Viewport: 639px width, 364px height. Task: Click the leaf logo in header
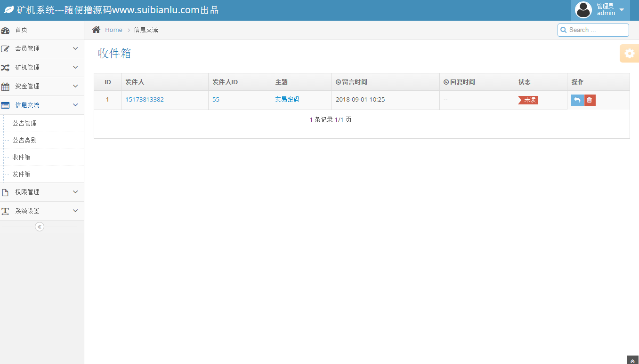click(9, 10)
